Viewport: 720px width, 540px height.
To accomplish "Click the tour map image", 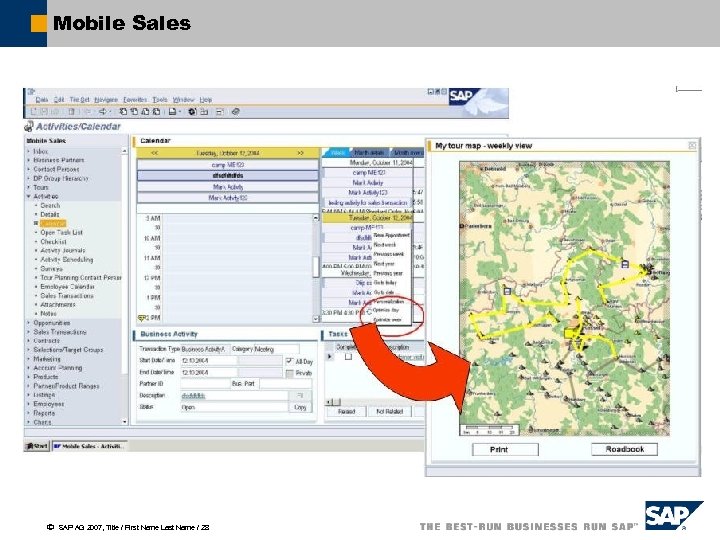I will 564,298.
